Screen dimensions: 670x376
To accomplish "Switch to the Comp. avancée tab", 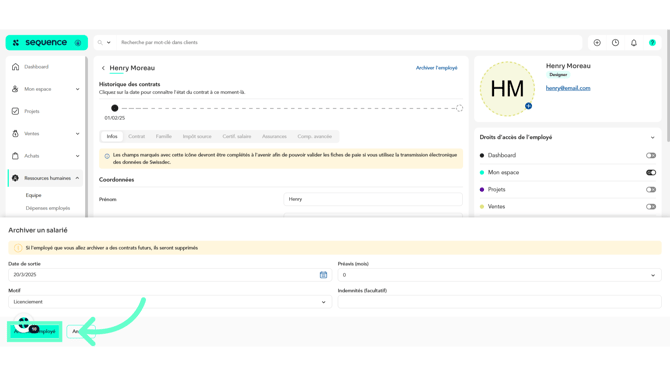I will pos(314,136).
